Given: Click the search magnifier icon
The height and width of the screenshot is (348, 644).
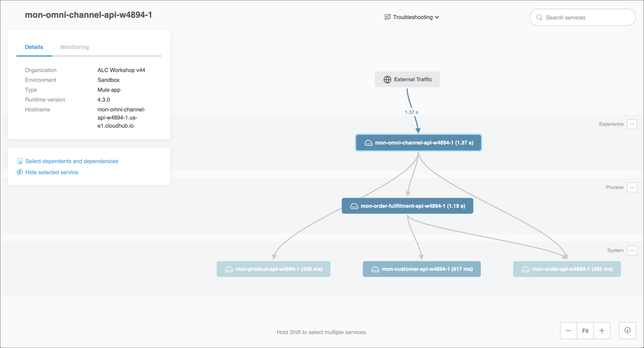Looking at the screenshot, I should [x=539, y=17].
